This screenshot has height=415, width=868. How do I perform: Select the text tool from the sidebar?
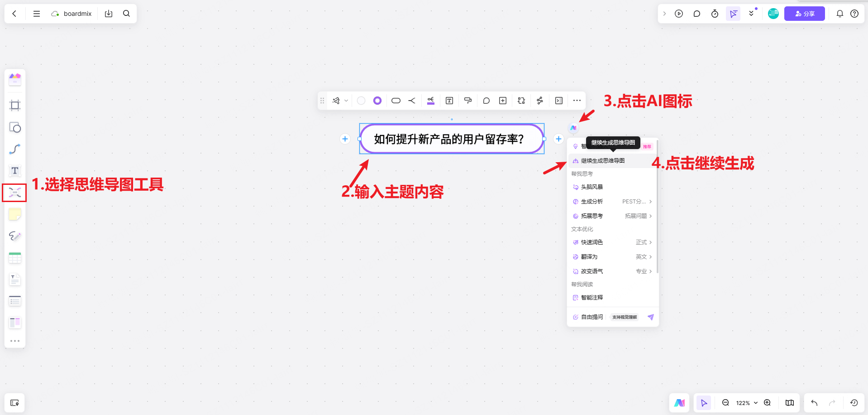[15, 171]
